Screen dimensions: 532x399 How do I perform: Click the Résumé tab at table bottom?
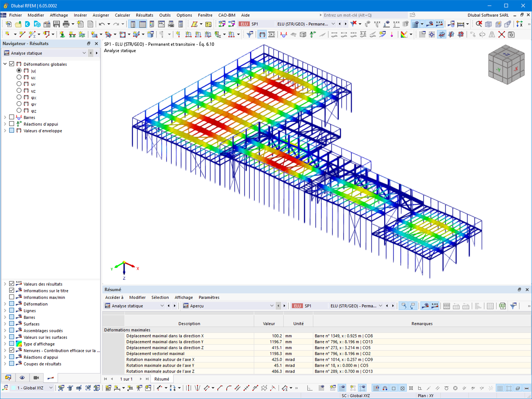pos(162,379)
